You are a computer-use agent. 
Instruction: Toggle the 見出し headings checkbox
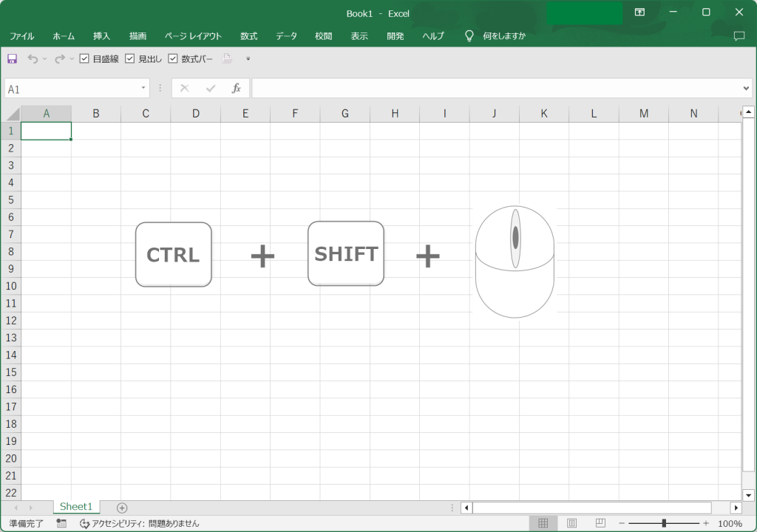(x=130, y=58)
